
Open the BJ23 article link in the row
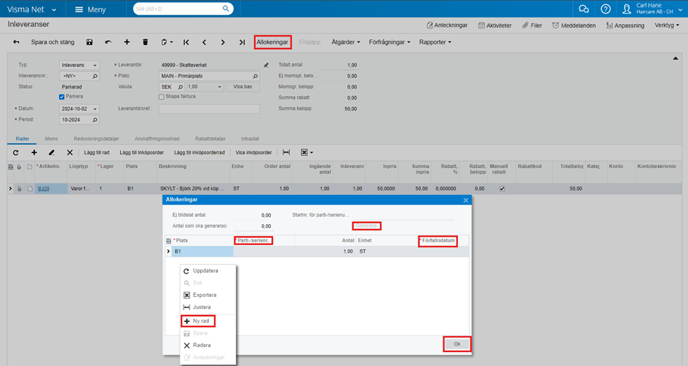pos(43,189)
